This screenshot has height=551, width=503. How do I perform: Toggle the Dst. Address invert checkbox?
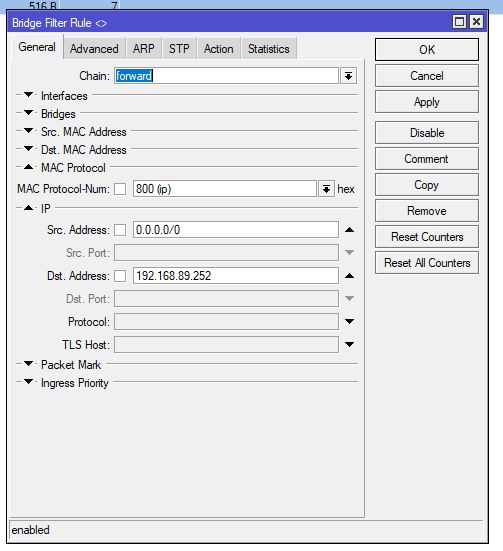[x=120, y=276]
